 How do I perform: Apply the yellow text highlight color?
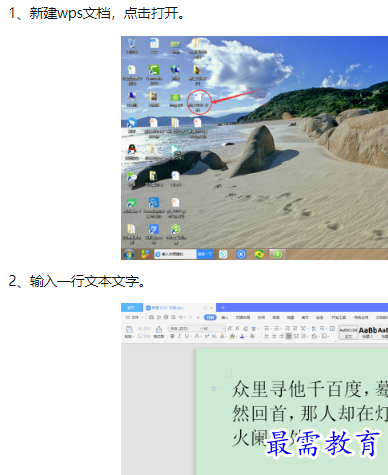click(x=233, y=336)
